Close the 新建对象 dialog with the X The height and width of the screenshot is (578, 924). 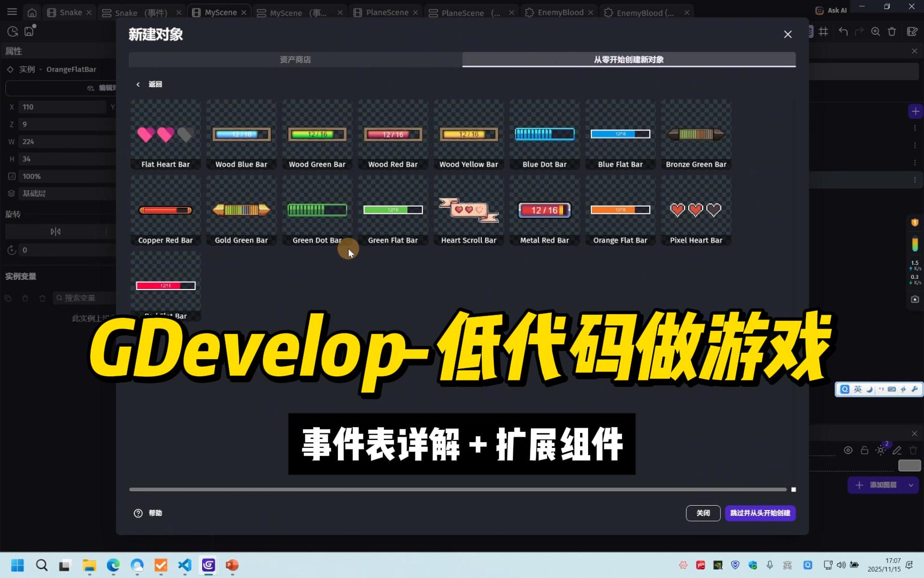tap(788, 34)
